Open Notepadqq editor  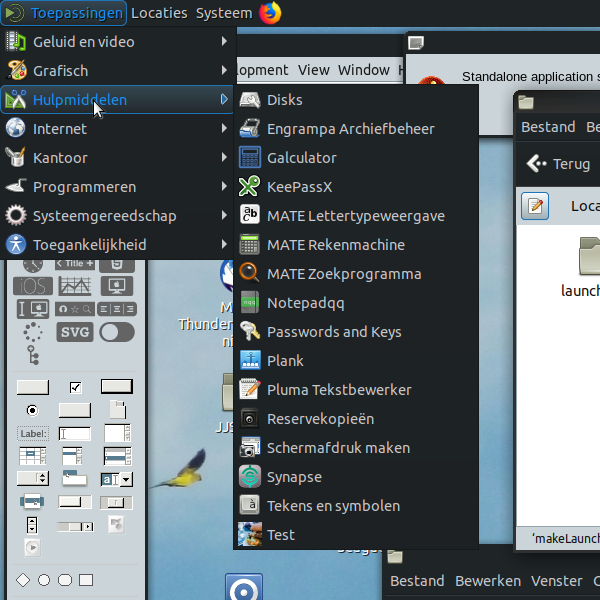pos(305,303)
